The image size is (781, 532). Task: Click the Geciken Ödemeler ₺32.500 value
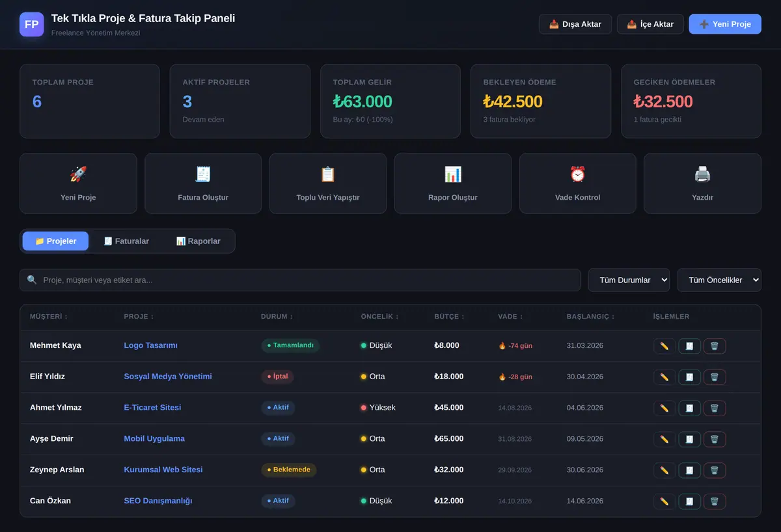coord(663,101)
